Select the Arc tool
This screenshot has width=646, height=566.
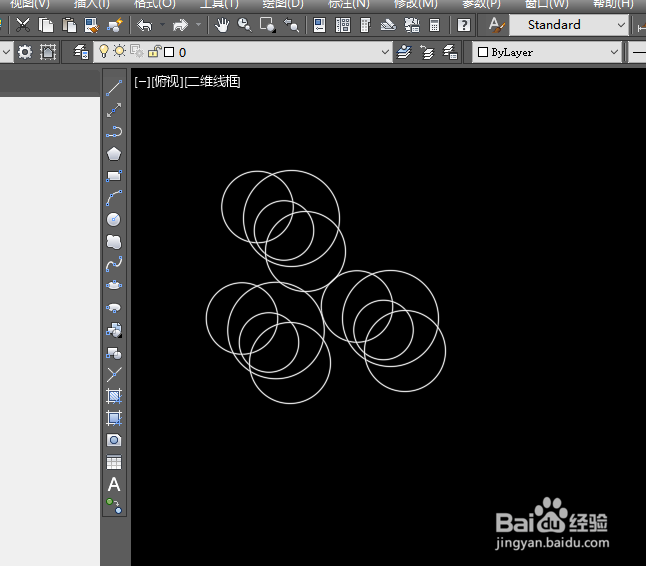[x=114, y=198]
